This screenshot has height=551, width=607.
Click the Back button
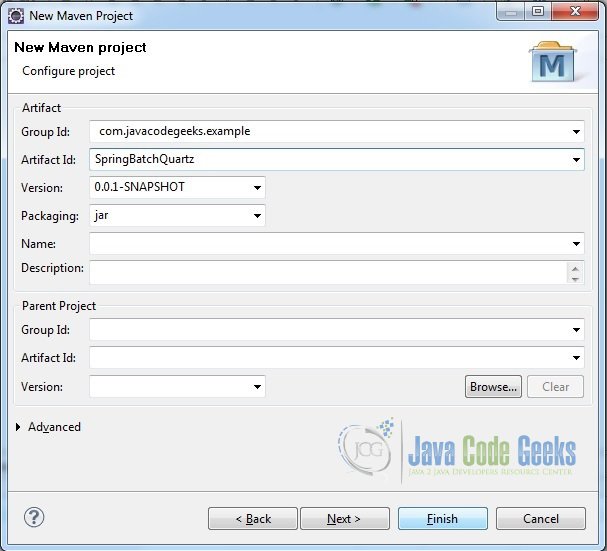[253, 518]
